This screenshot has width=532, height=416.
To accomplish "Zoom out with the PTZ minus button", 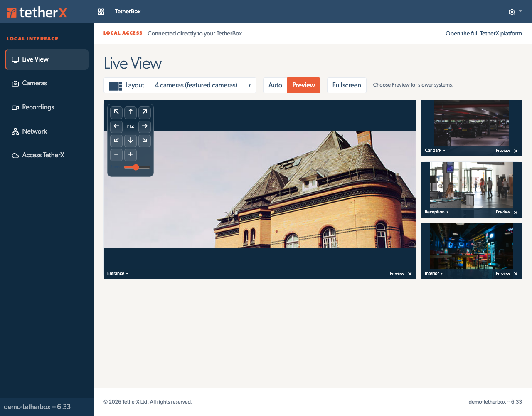I will click(116, 154).
